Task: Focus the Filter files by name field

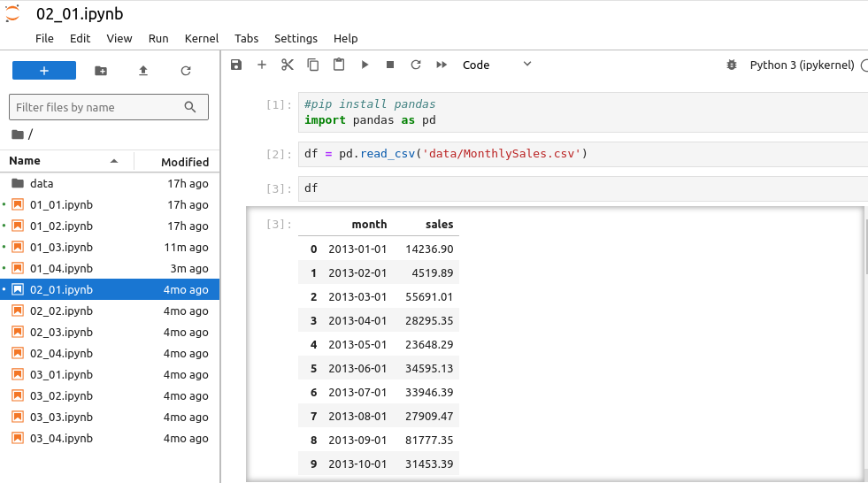Action: [97, 107]
